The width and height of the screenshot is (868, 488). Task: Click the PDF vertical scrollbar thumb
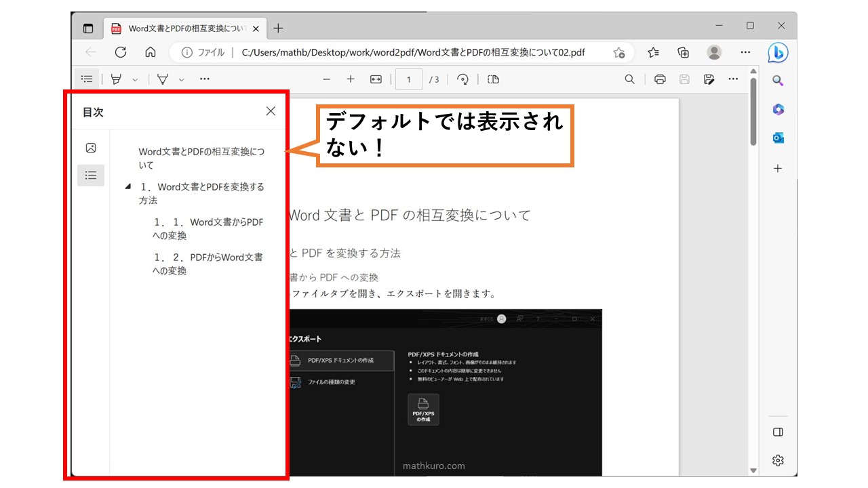[753, 111]
